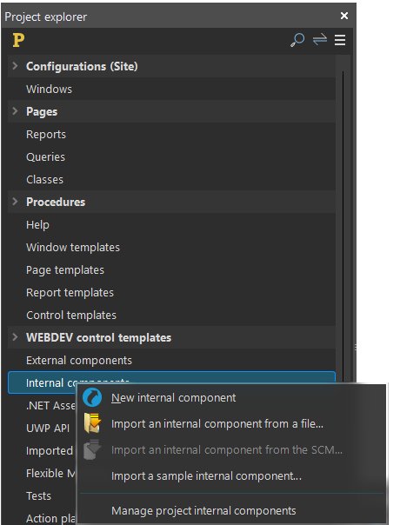Close the Project explorer panel

click(x=344, y=16)
